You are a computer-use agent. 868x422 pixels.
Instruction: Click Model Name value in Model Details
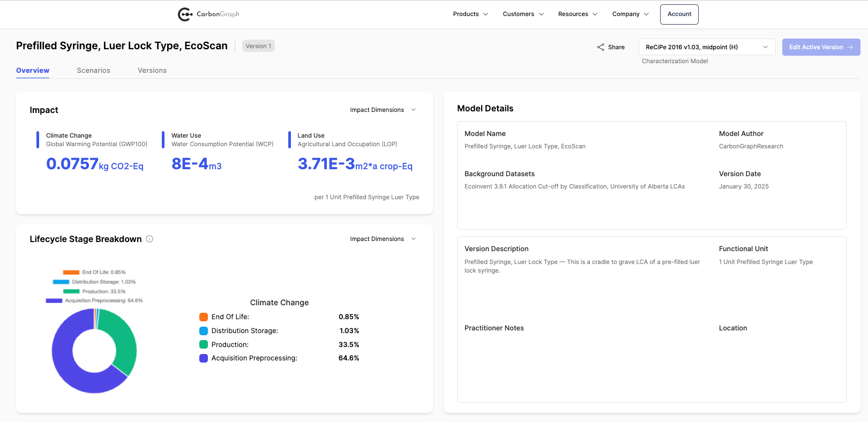525,146
